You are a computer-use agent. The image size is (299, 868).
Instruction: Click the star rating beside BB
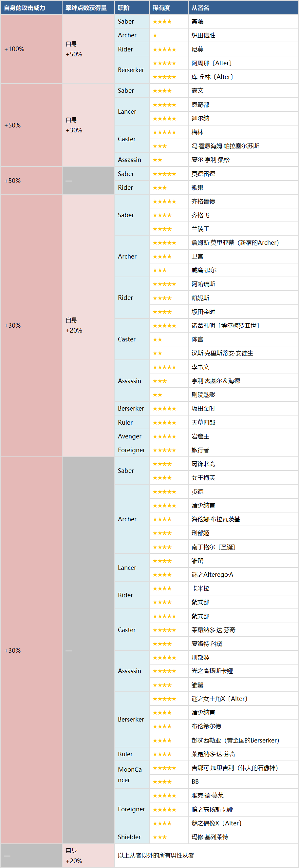tap(162, 782)
